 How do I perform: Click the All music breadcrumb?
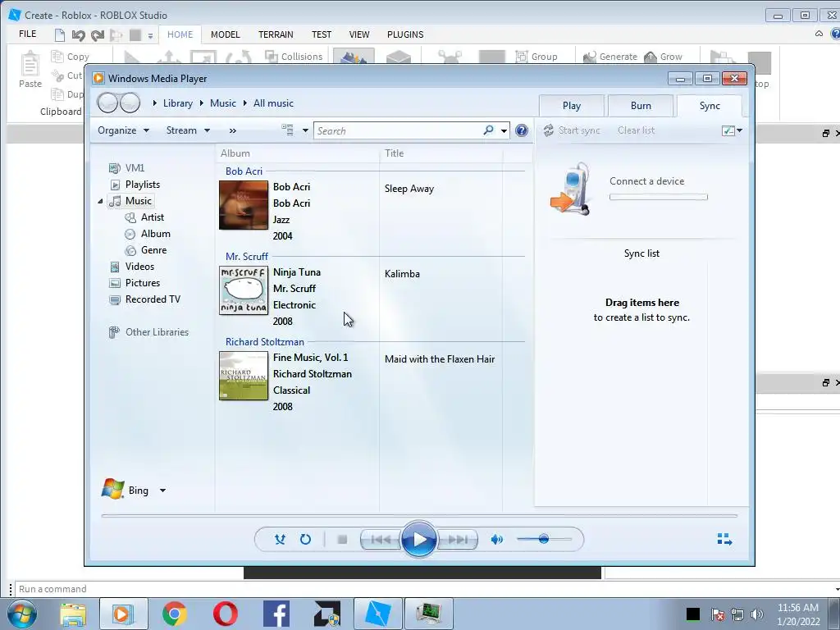click(x=273, y=103)
